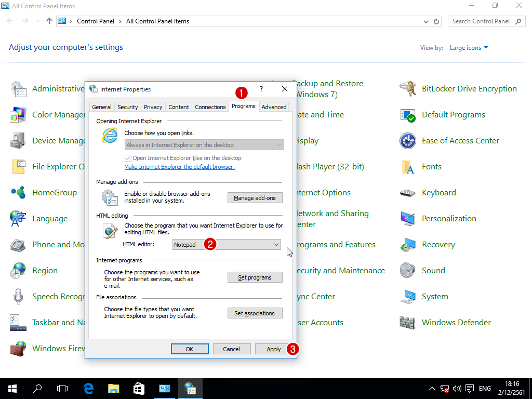
Task: Click Make Internet Explorer the default browser link
Action: pyautogui.click(x=179, y=167)
